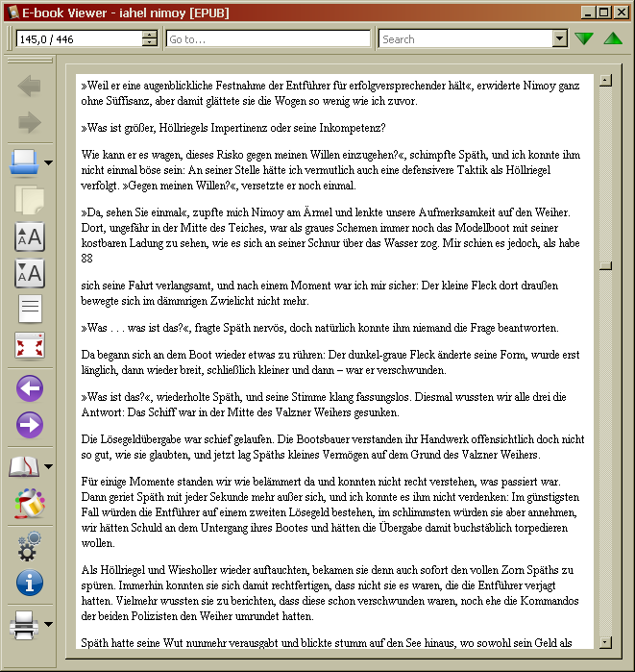Click in the Go to… input field
635x672 pixels.
267,39
